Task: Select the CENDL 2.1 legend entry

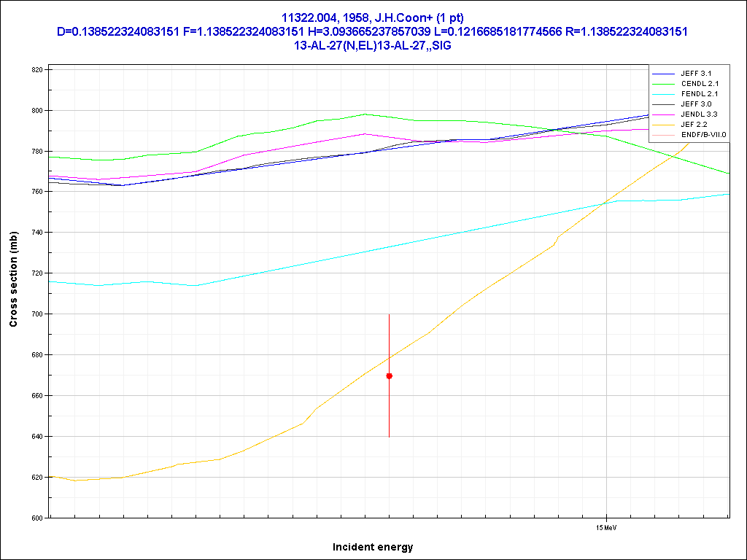Action: tap(698, 84)
